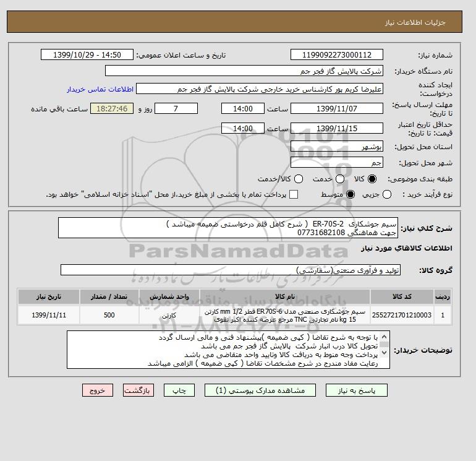The width and height of the screenshot is (476, 461).
Task: Click the تعداد / مقدار column header
Action: coord(109,296)
